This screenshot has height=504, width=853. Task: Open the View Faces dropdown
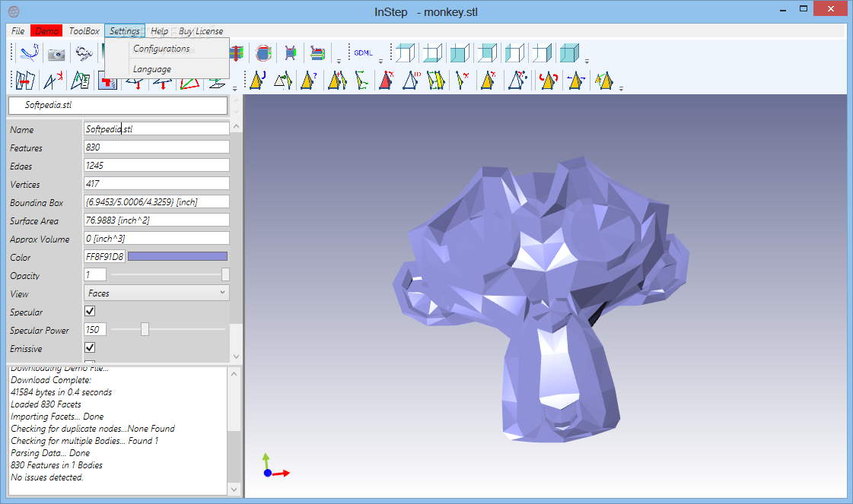[157, 293]
